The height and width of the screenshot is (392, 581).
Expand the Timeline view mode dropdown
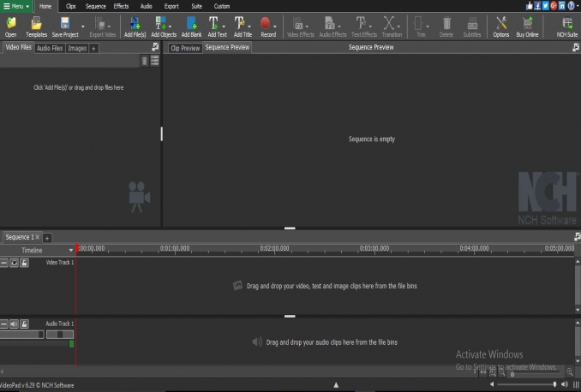pyautogui.click(x=71, y=250)
